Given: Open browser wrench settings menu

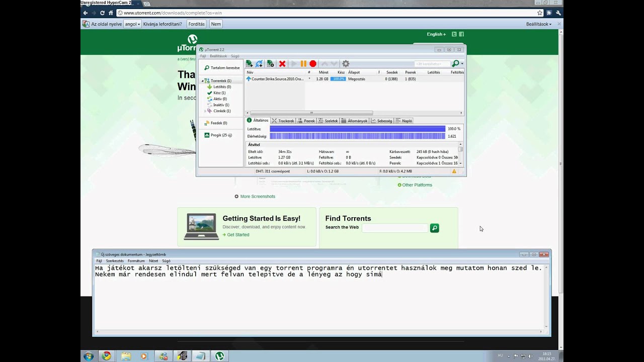Looking at the screenshot, I should point(558,13).
